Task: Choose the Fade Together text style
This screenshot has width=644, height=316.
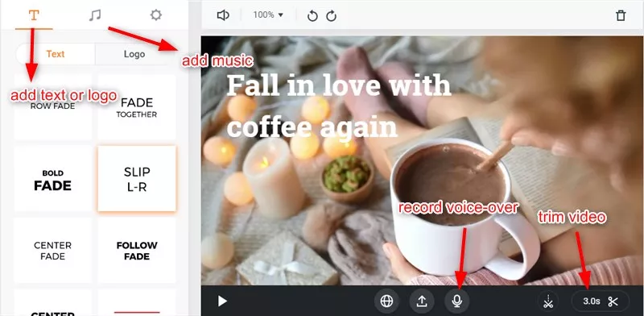Action: pos(137,107)
